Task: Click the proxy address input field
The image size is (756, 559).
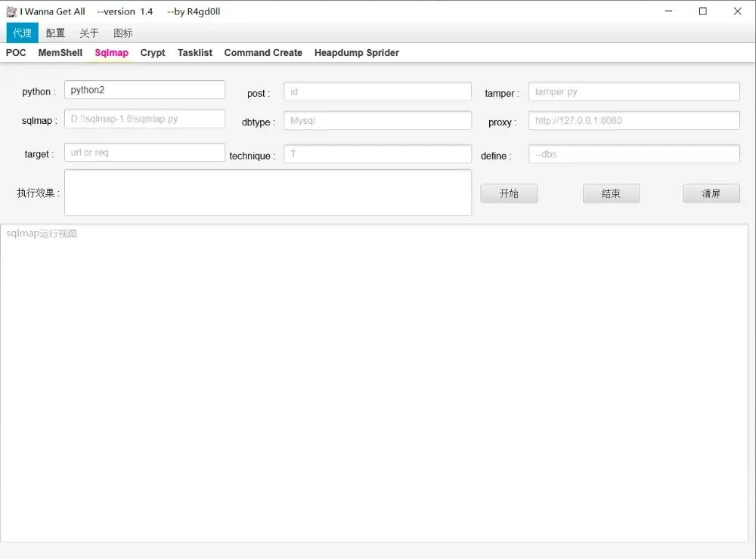Action: pyautogui.click(x=634, y=120)
